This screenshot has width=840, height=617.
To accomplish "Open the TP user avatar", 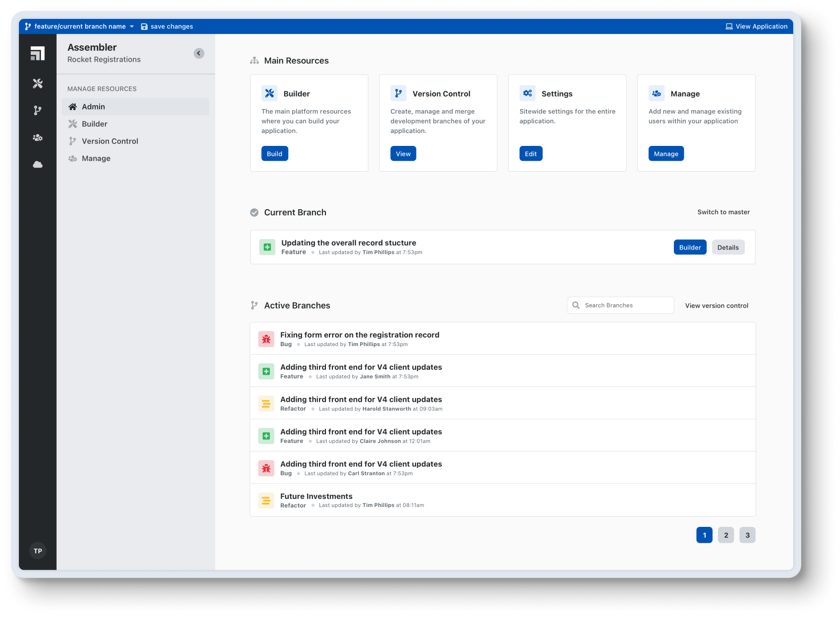I will [38, 551].
